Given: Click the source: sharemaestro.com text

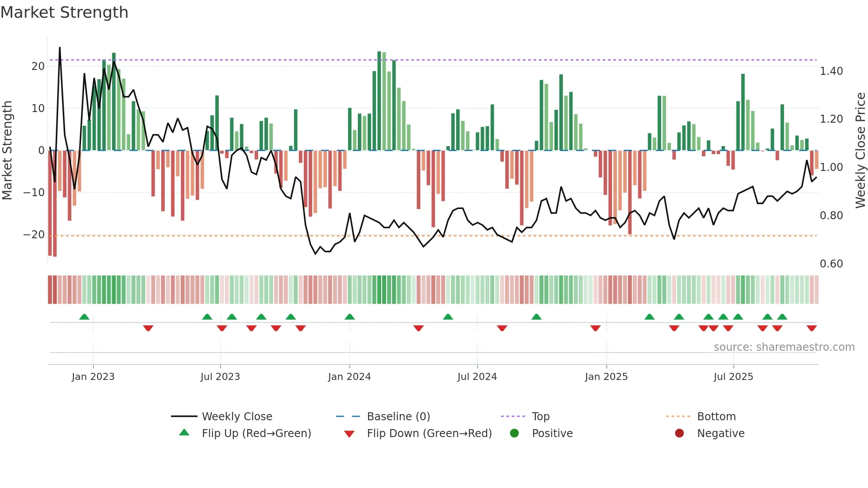Looking at the screenshot, I should pyautogui.click(x=784, y=347).
